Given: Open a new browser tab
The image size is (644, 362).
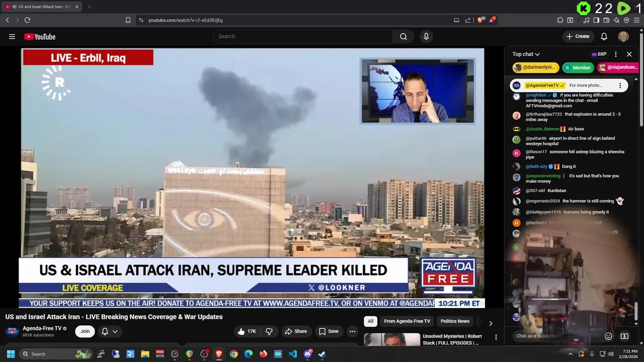Looking at the screenshot, I should pos(89,7).
